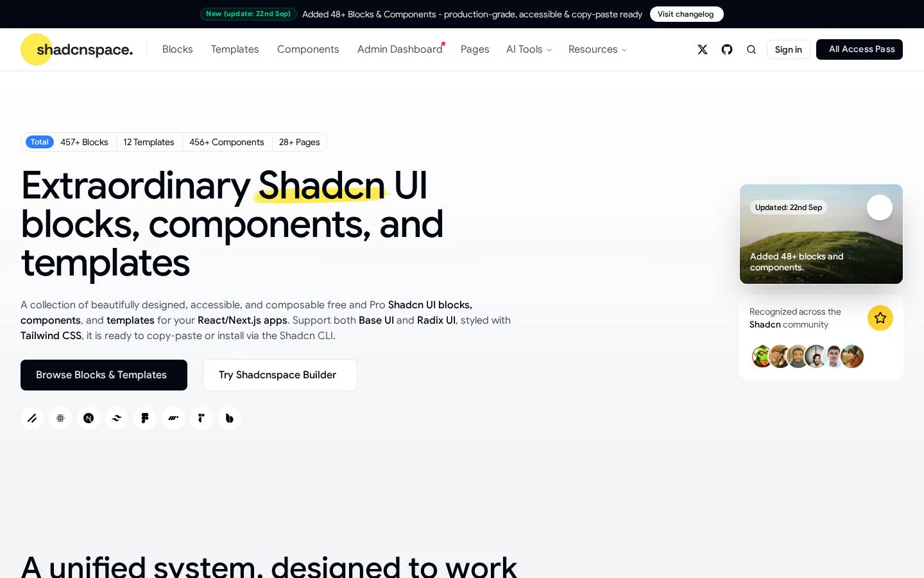Click the '457+ Blocks' stat
This screenshot has height=578, width=924.
[84, 142]
